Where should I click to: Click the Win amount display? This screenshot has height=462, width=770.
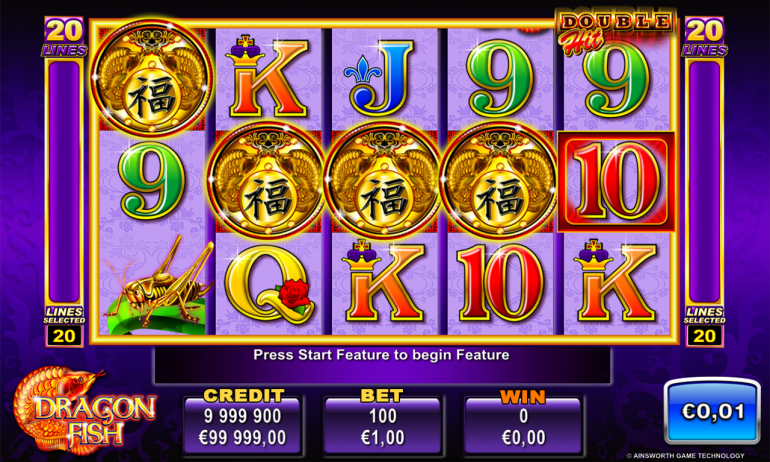pyautogui.click(x=523, y=422)
